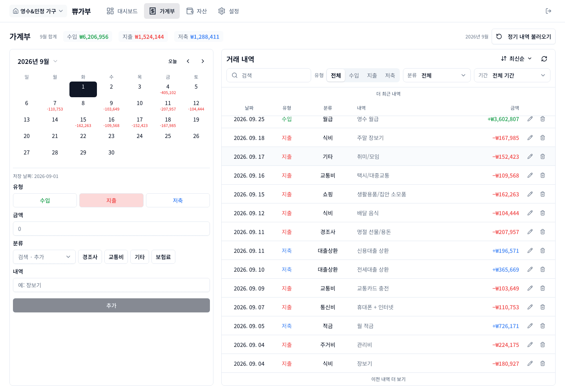Refresh the 거래 내역 list
565x392 pixels.
[544, 59]
